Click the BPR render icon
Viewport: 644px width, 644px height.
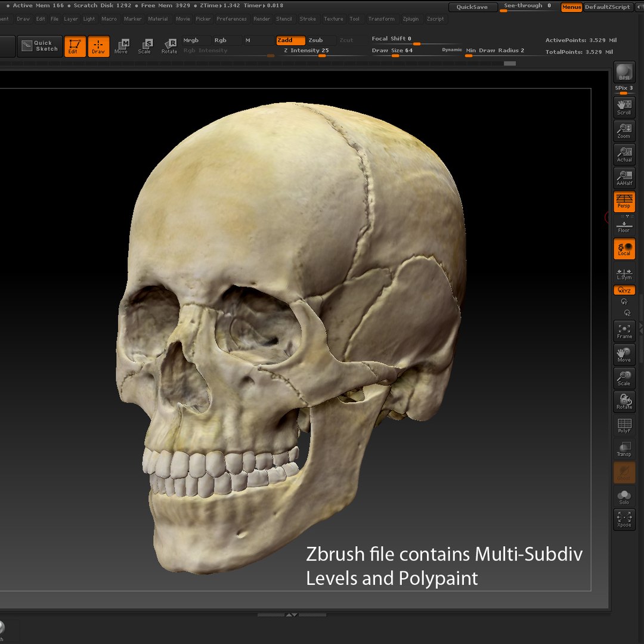[x=624, y=72]
